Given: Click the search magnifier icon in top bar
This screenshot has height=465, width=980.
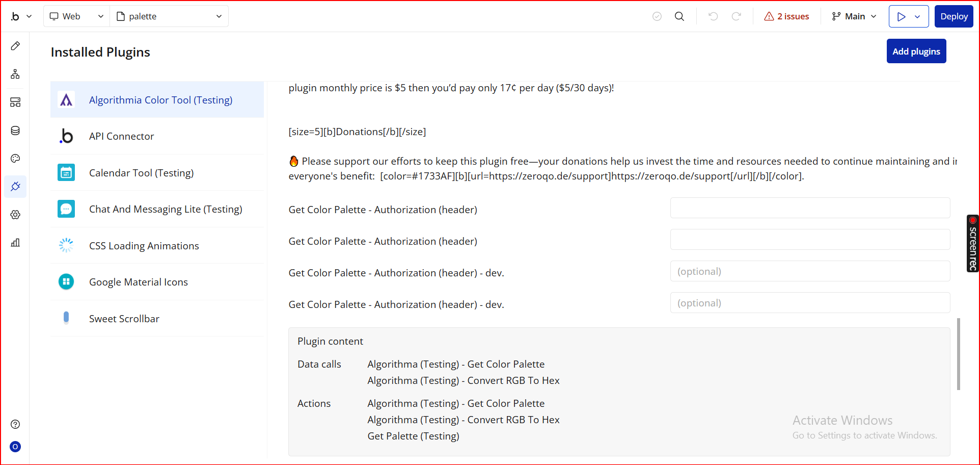Looking at the screenshot, I should point(679,16).
